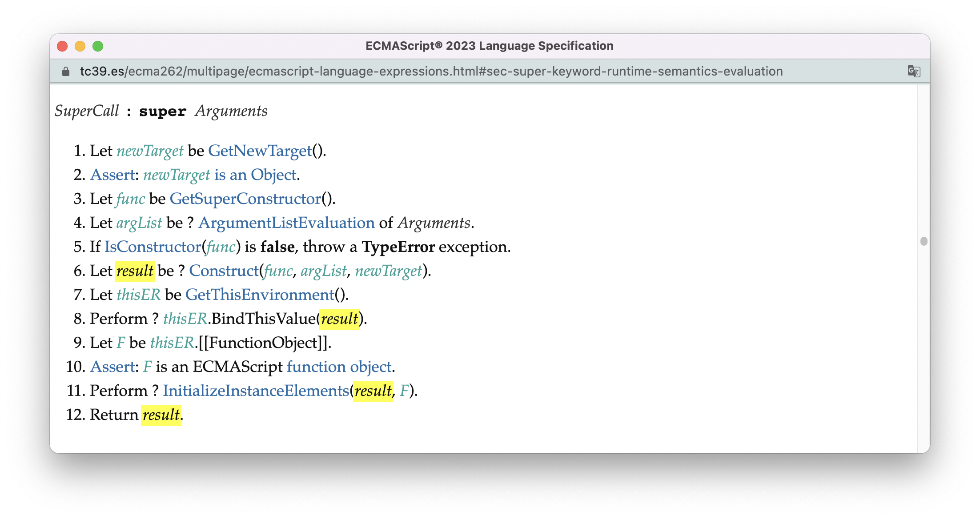Open the Construct link in step 6
This screenshot has height=519, width=980.
coord(224,271)
